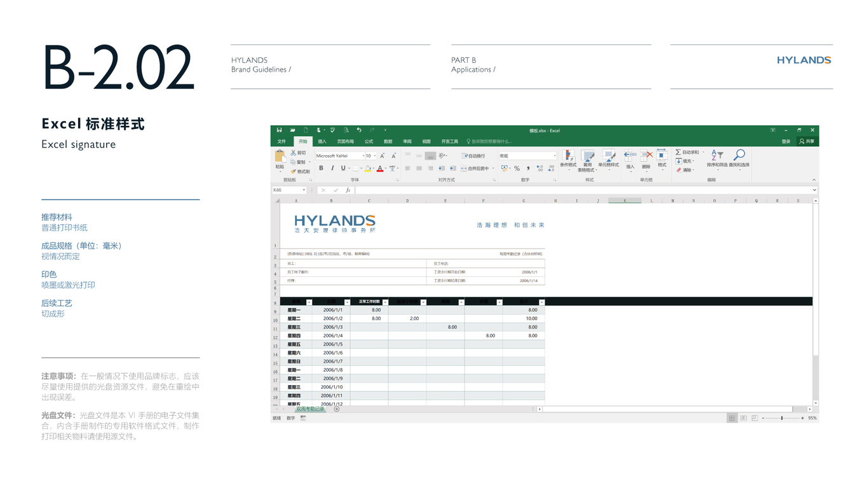Center cell text horizontally
The width and height of the screenshot is (868, 488).
419,168
